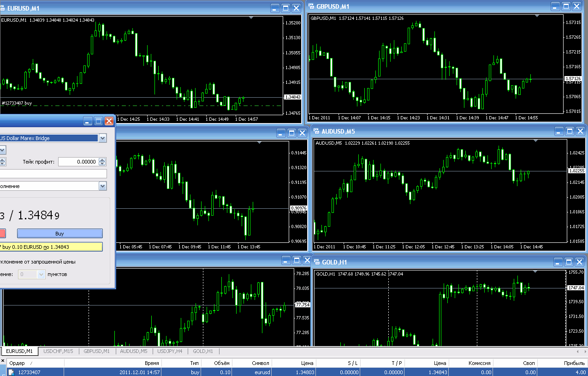Image resolution: width=588 pixels, height=376 pixels.
Task: Expand the order execution type dropdown
Action: (x=102, y=186)
